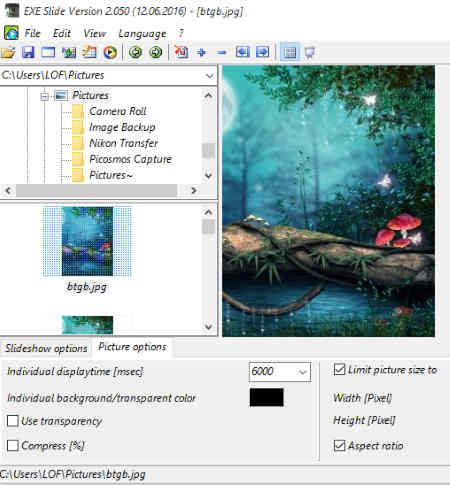
Task: Toggle the Limit picture size to checkbox
Action: (339, 369)
